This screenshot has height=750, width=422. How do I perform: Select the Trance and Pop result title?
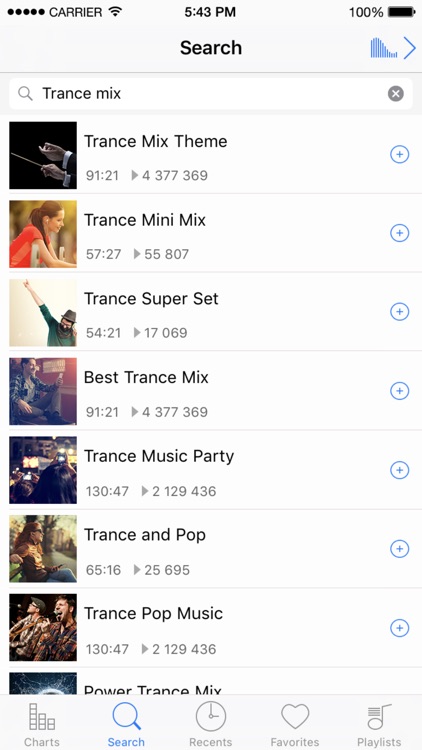(x=144, y=535)
